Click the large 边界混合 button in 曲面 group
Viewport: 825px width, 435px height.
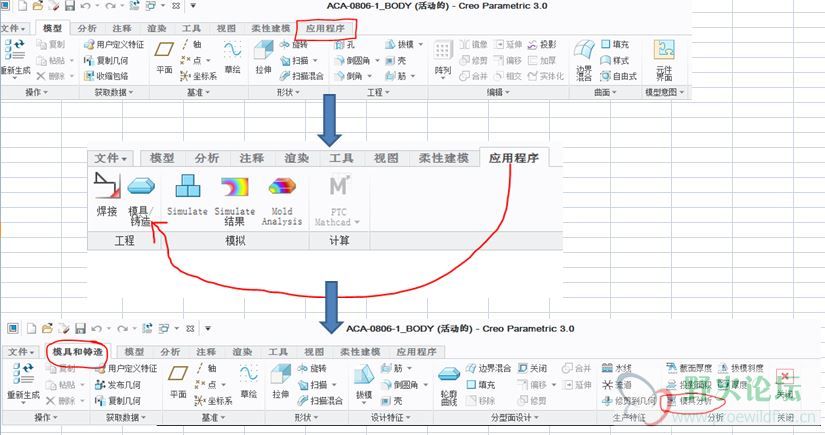point(584,60)
